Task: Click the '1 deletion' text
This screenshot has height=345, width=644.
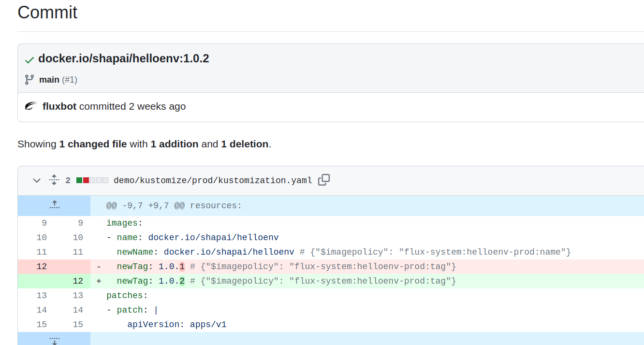Action: point(245,144)
